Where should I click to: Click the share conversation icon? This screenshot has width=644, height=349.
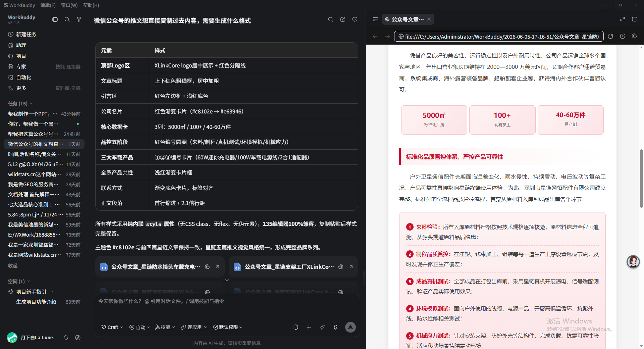coord(343,19)
